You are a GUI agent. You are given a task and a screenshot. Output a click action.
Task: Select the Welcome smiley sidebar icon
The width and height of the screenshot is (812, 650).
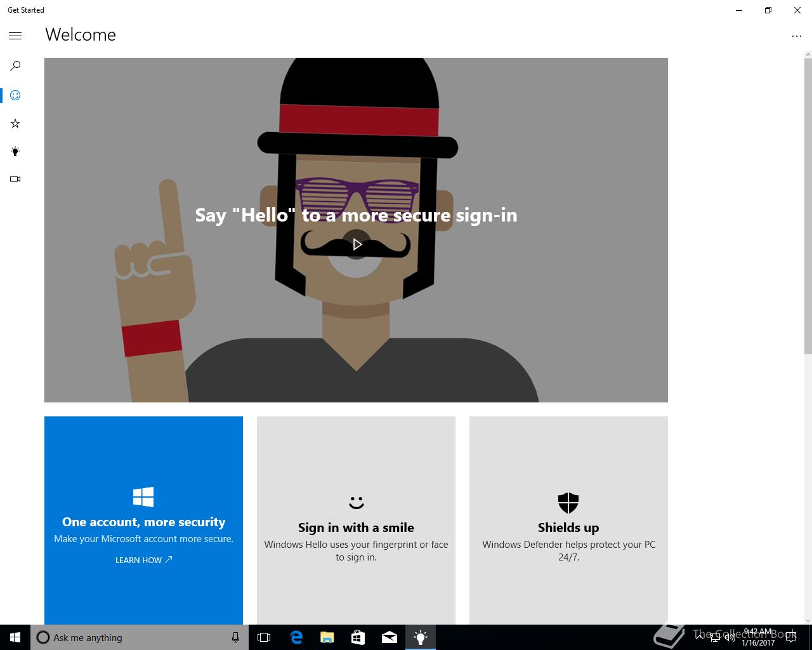click(x=15, y=95)
